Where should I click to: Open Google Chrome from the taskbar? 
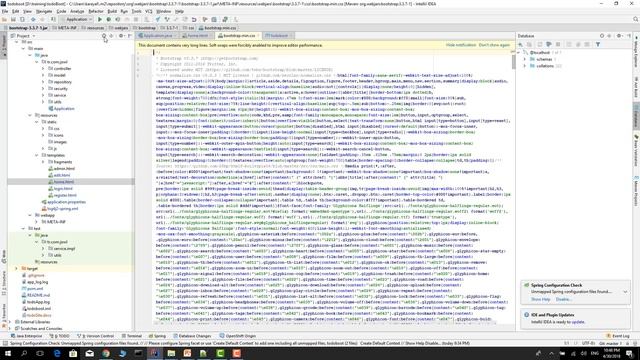106,353
